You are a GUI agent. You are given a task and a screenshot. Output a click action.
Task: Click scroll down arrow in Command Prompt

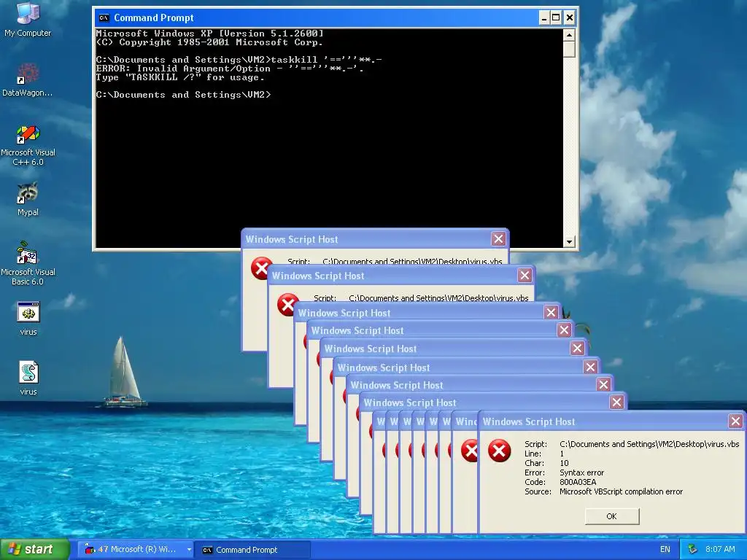569,242
